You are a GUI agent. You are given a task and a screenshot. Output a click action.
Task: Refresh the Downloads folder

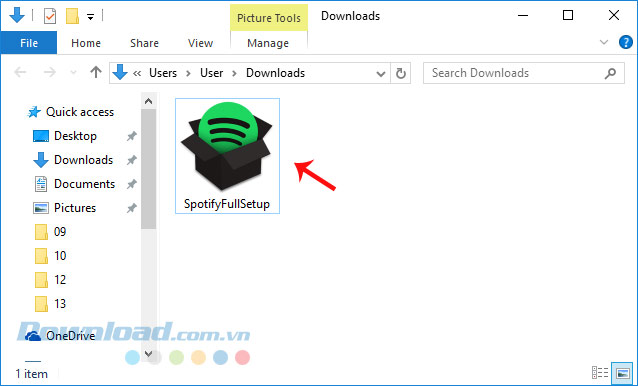pos(401,74)
